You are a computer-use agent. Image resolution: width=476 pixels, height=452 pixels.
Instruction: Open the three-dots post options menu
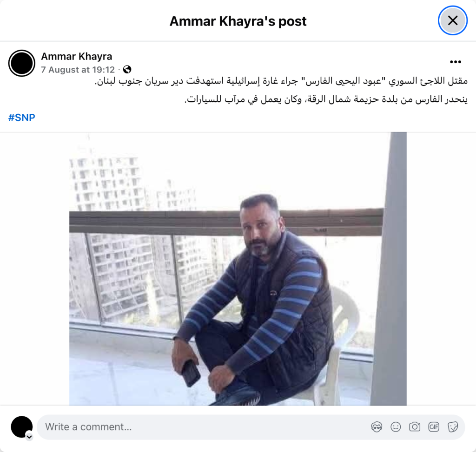click(456, 62)
